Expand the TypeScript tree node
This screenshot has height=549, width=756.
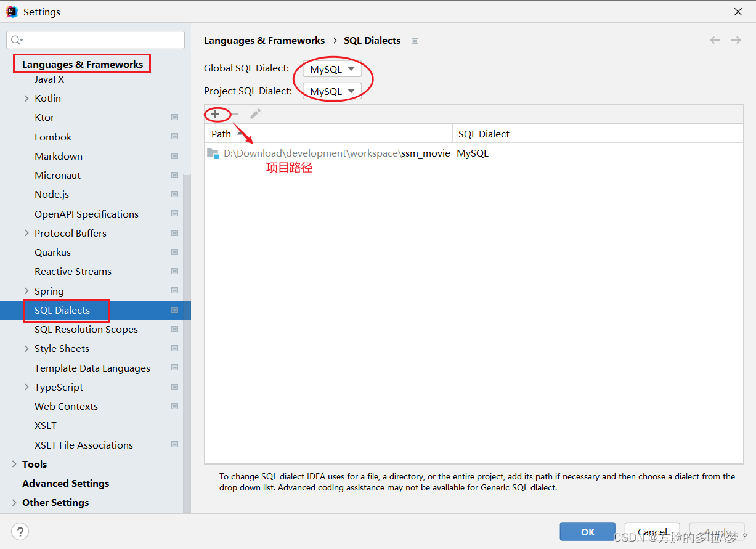(26, 387)
